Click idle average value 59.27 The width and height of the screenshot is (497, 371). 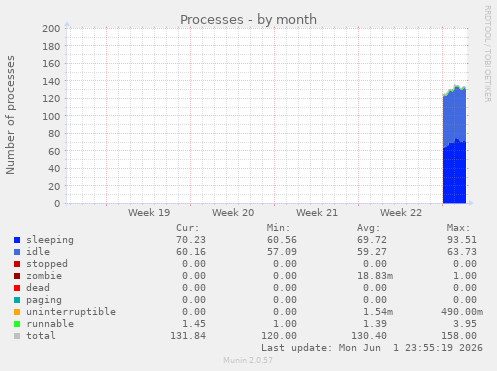pyautogui.click(x=372, y=252)
